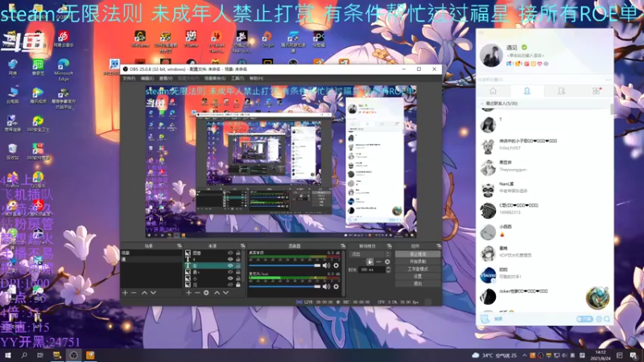Image resolution: width=644 pixels, height=362 pixels.
Task: Open the apps grid tab with red dot
Action: pos(597,91)
